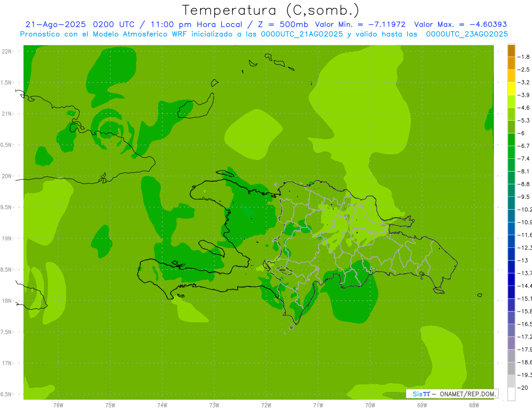The width and height of the screenshot is (532, 411).
Task: Click the "20N" latitude label
Action: click(x=7, y=176)
